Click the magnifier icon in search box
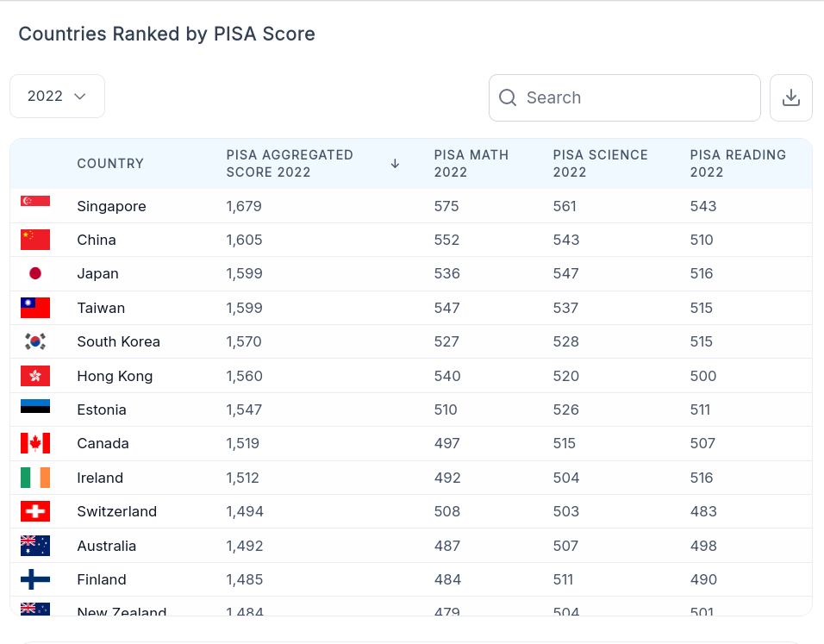Image resolution: width=824 pixels, height=644 pixels. point(508,97)
